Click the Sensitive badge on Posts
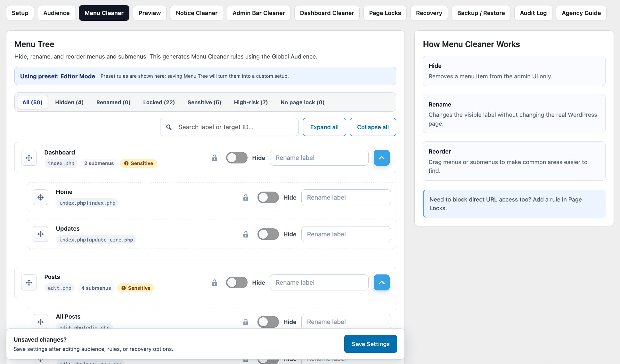Viewport: 620px width, 364px height. (x=136, y=288)
